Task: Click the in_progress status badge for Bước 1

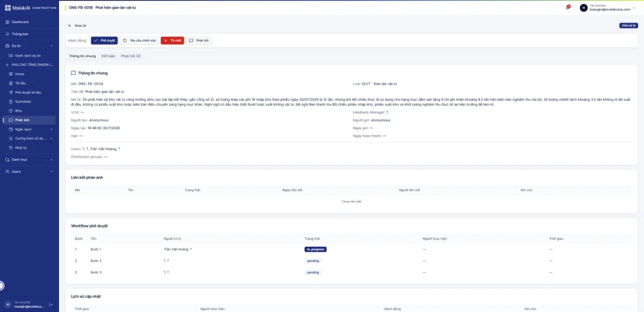Action: pos(316,249)
